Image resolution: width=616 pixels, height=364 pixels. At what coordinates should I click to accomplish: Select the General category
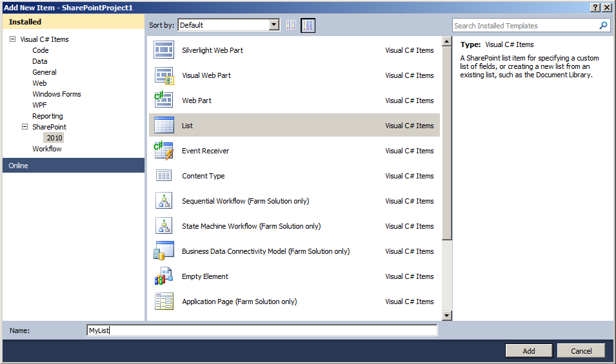45,72
